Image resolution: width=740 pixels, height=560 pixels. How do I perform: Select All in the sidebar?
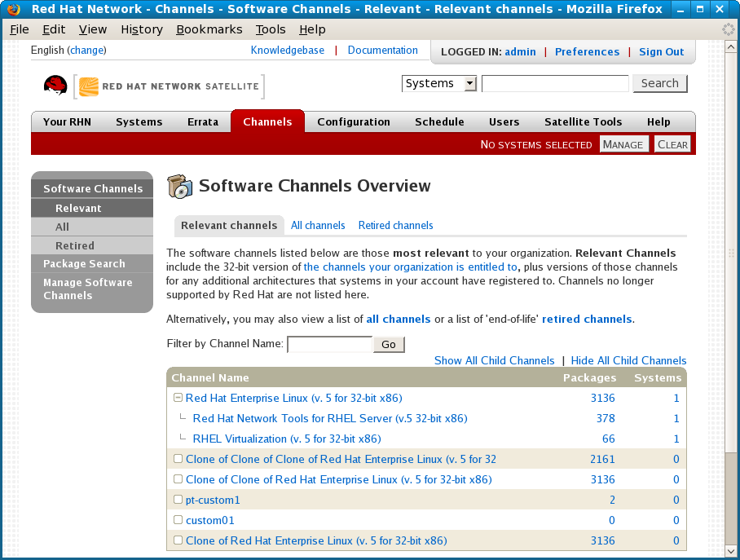pyautogui.click(x=92, y=227)
